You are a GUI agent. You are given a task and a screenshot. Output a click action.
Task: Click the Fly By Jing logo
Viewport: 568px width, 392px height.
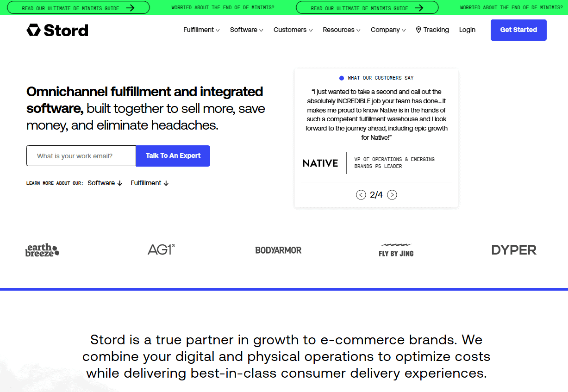(x=396, y=250)
